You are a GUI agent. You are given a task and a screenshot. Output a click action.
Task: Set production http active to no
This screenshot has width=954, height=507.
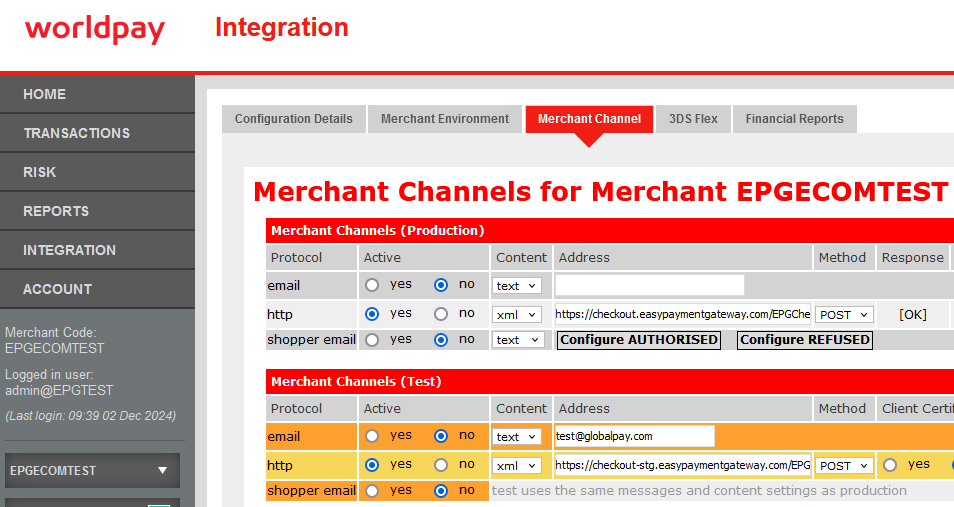[441, 314]
